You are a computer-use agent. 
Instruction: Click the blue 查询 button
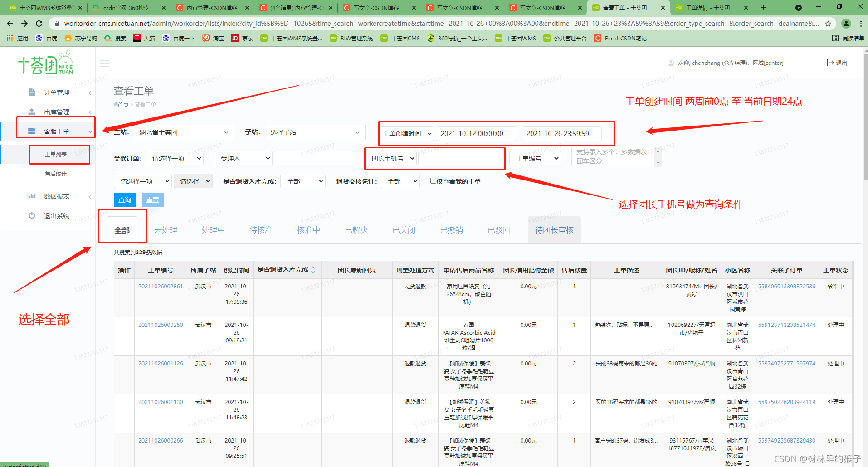tap(125, 200)
